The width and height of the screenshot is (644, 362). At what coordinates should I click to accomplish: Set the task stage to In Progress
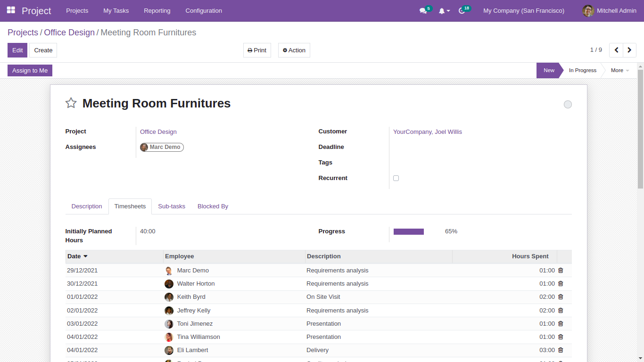click(x=582, y=70)
